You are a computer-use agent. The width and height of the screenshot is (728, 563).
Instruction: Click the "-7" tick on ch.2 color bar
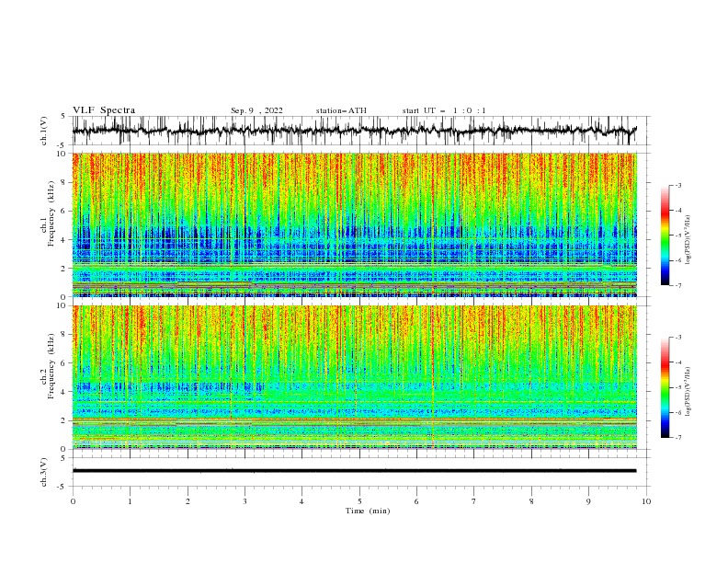(677, 438)
